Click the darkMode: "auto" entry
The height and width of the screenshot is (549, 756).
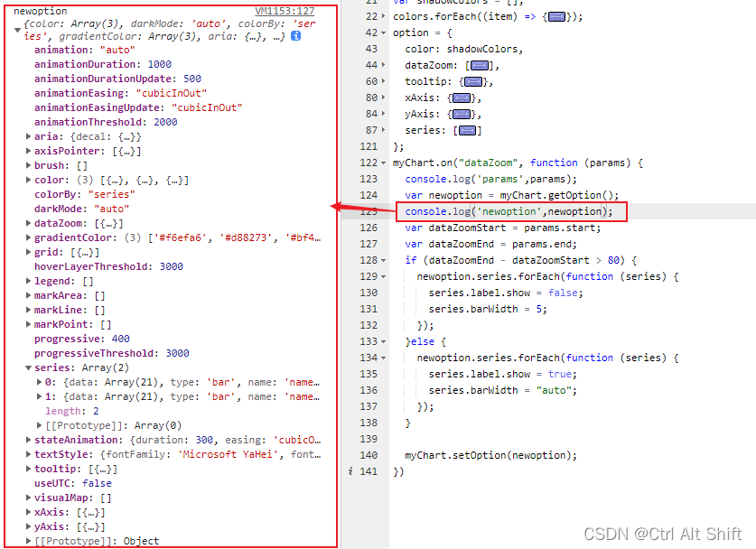[82, 209]
